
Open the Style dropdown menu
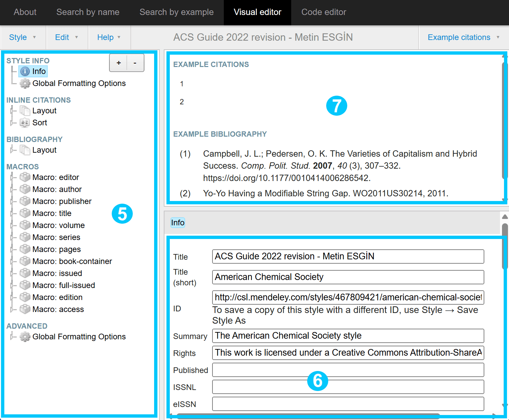coord(23,37)
